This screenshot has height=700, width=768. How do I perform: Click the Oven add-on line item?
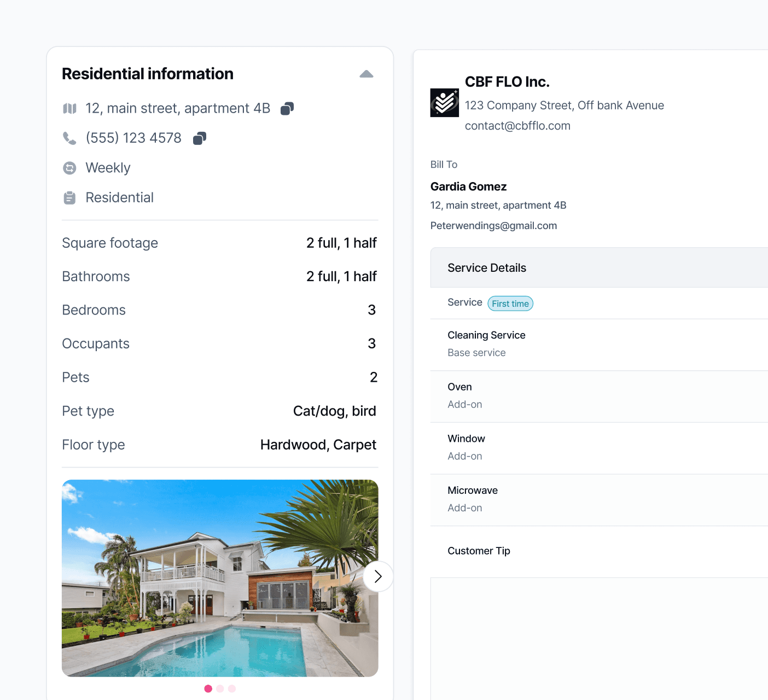(x=599, y=396)
